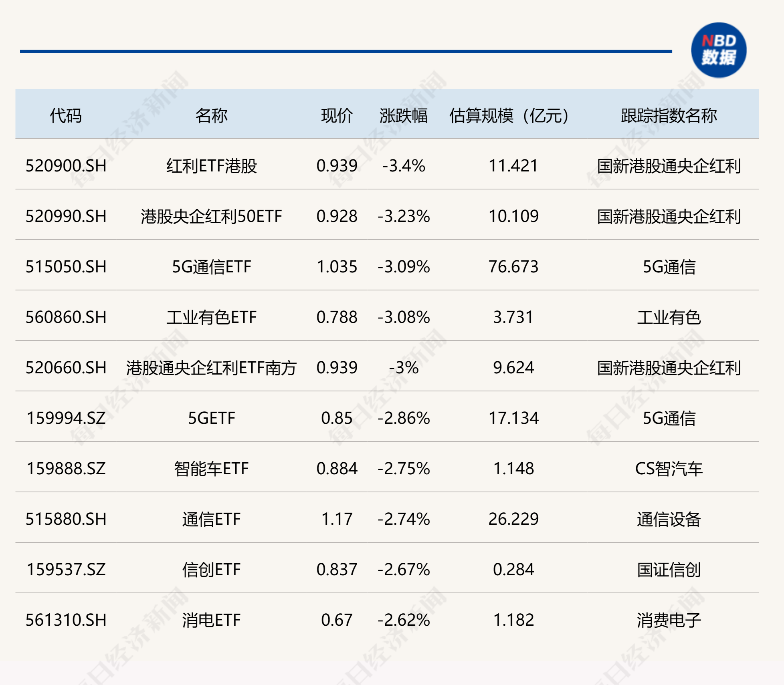Click index name CS智汽车
The height and width of the screenshot is (685, 784).
point(669,469)
